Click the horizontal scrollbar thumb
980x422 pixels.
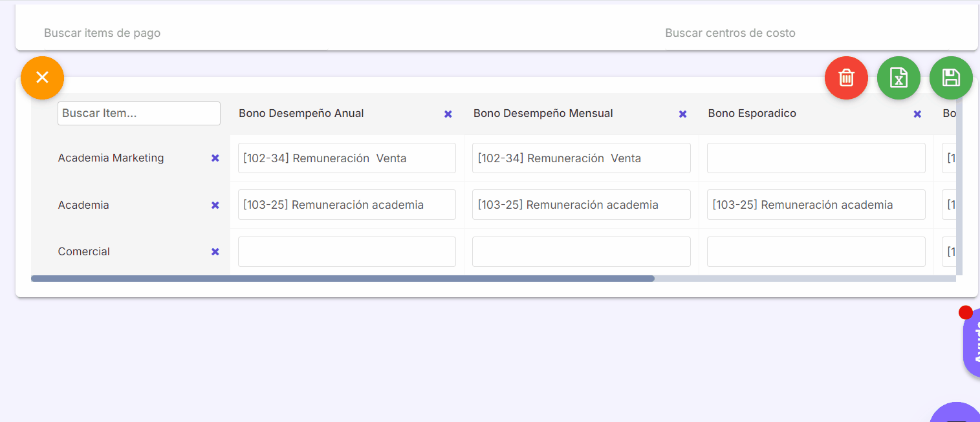343,279
